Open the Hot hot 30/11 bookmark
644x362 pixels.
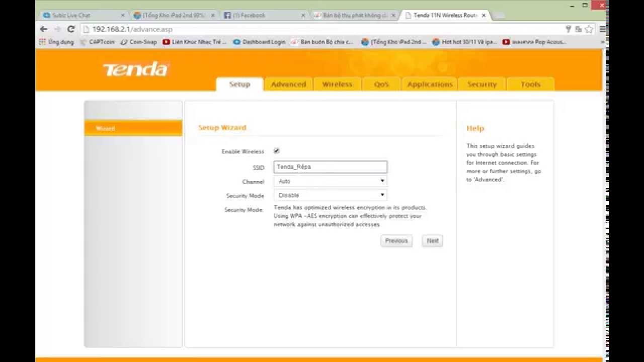click(464, 42)
